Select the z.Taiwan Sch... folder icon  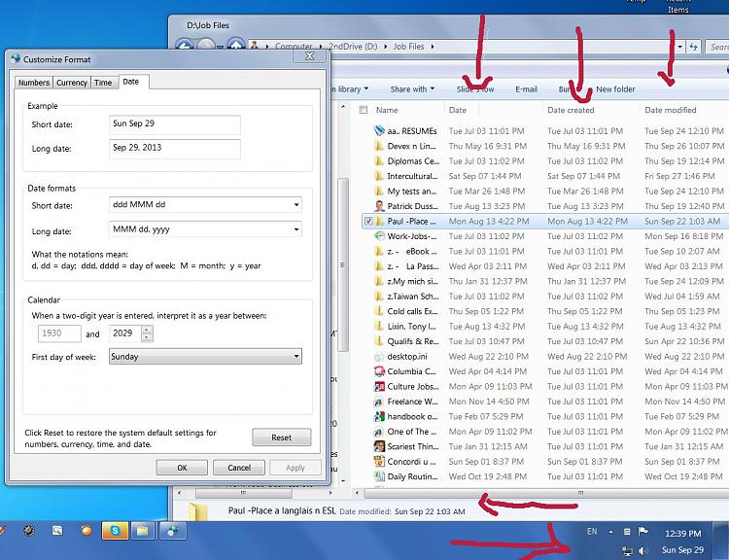point(379,297)
